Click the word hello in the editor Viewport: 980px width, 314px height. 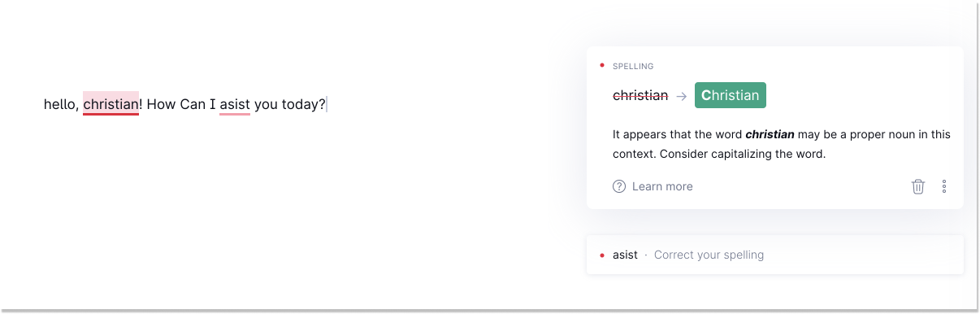60,104
